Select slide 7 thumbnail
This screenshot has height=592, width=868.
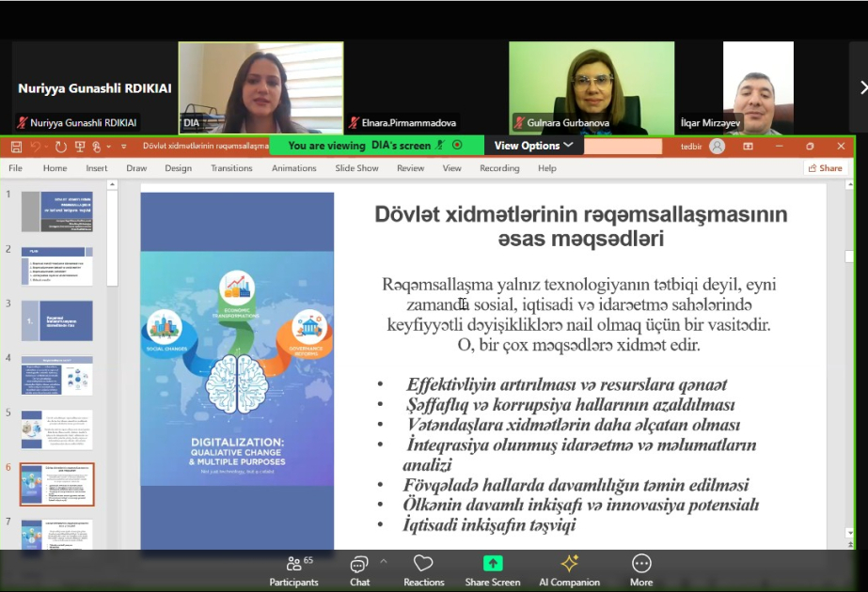57,534
